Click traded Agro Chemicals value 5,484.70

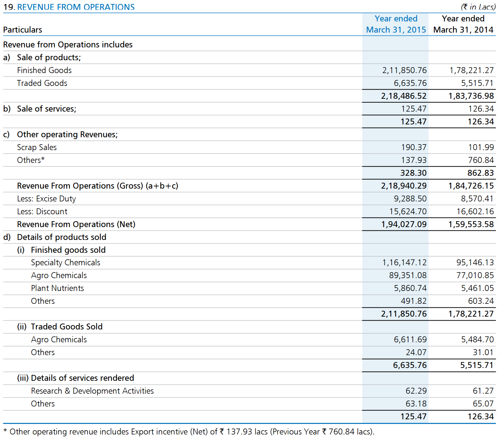tap(478, 339)
